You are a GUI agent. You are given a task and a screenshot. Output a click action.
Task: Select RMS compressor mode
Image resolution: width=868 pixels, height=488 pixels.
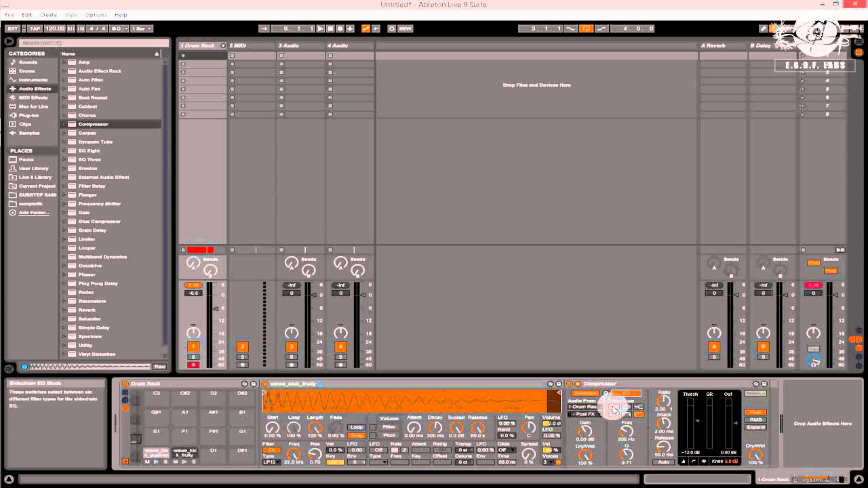point(755,420)
